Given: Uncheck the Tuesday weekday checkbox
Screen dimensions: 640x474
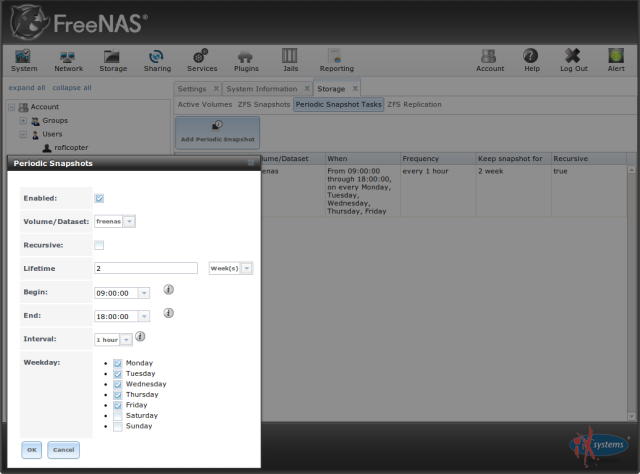Looking at the screenshot, I should coord(118,374).
